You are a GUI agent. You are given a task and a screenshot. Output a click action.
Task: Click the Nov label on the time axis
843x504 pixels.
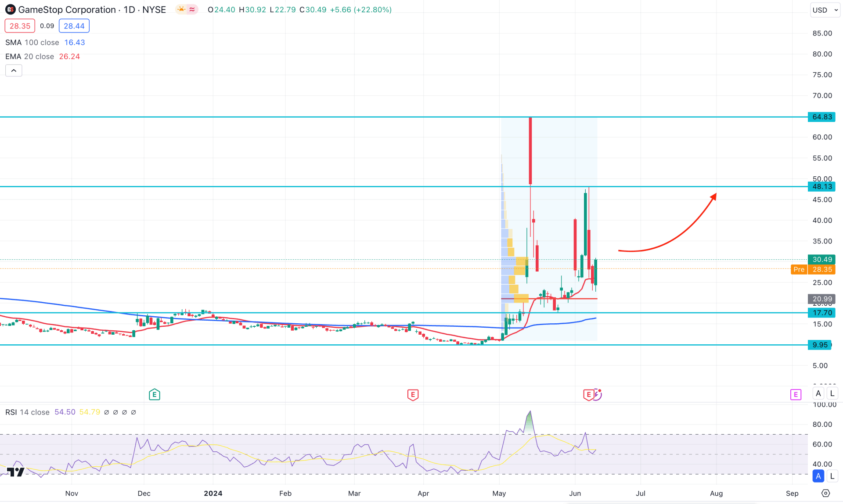tap(72, 493)
